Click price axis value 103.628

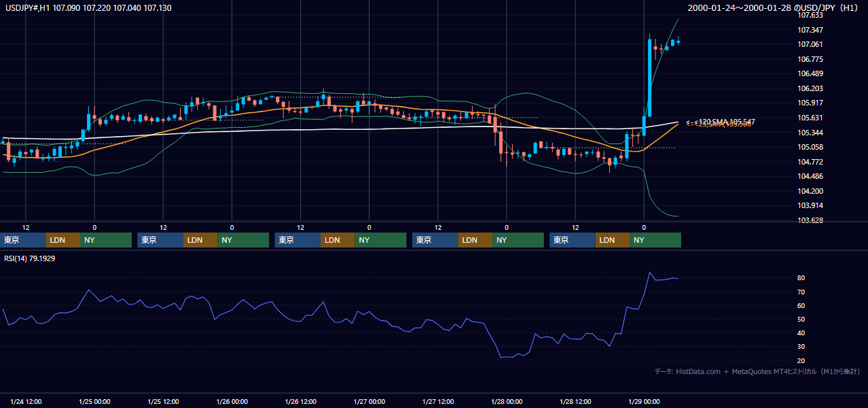pos(811,220)
